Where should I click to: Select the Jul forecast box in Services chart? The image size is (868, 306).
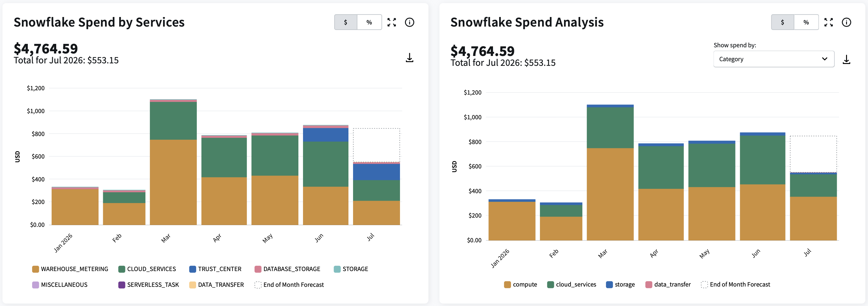click(376, 145)
